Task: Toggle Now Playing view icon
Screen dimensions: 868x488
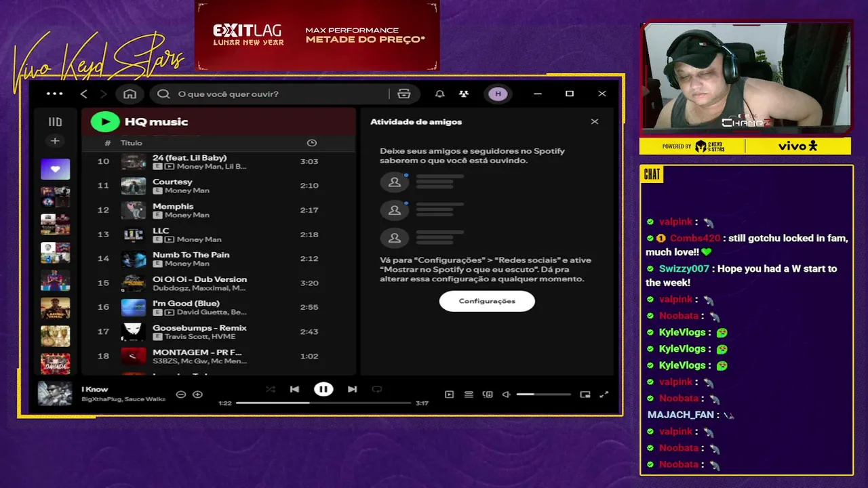Action: tap(449, 394)
